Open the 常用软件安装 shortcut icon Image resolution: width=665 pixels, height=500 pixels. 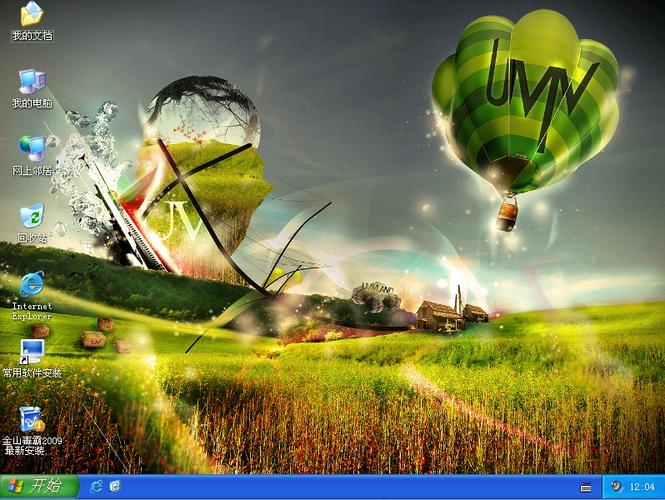coord(31,351)
